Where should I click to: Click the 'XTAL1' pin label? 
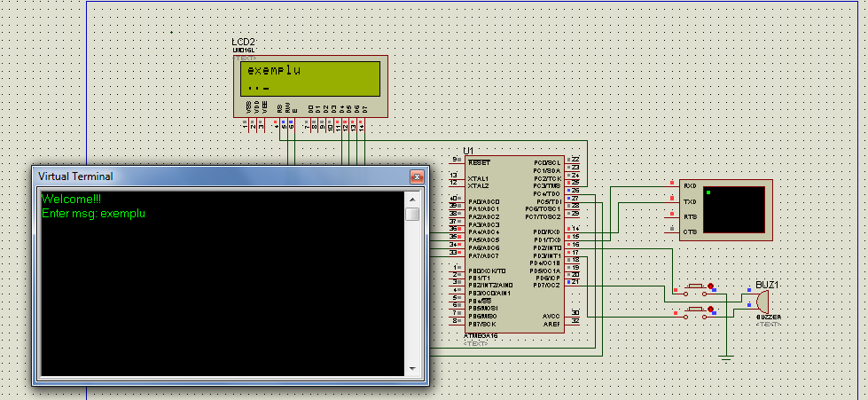tap(478, 179)
